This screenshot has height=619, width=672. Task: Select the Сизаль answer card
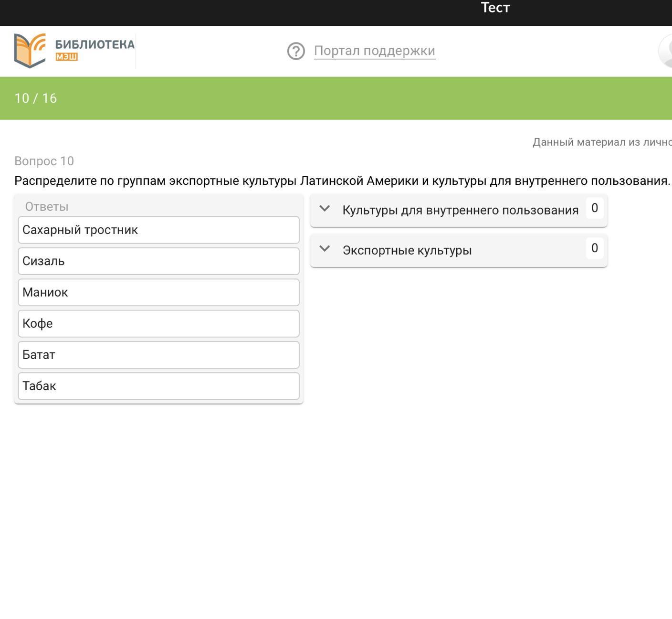click(158, 261)
